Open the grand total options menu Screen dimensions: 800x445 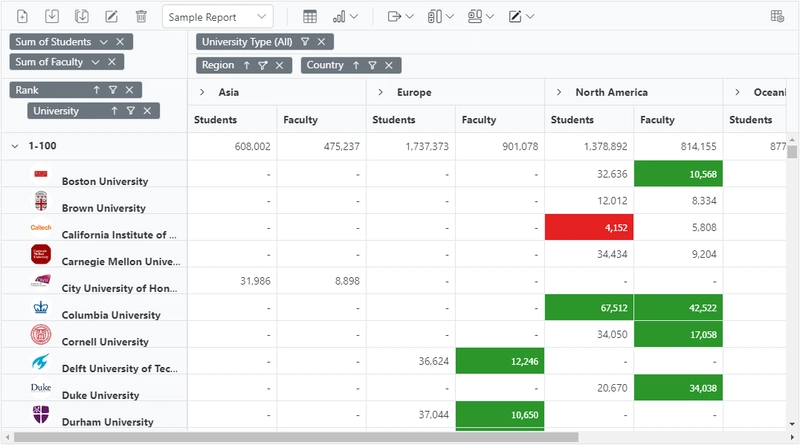481,17
